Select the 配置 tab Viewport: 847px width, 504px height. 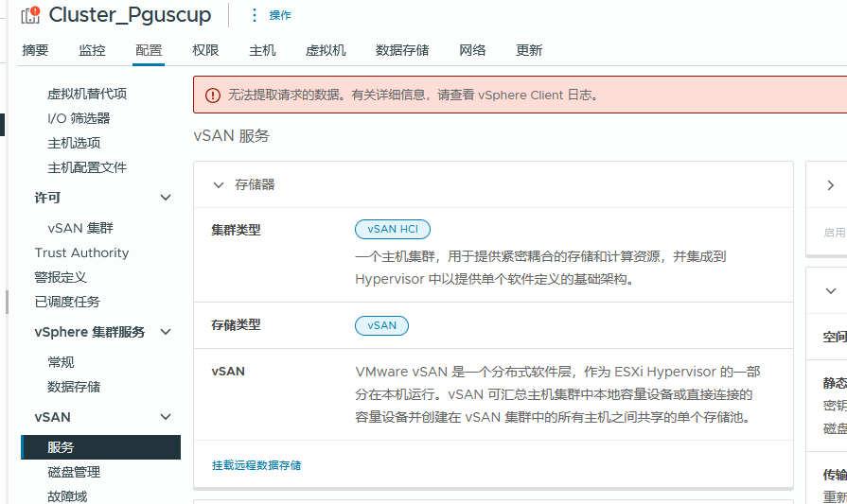click(x=149, y=50)
